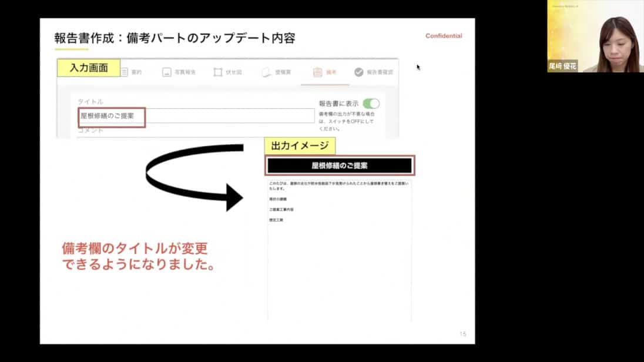
Task: Click the 要約 summary tab icon
Action: 125,72
